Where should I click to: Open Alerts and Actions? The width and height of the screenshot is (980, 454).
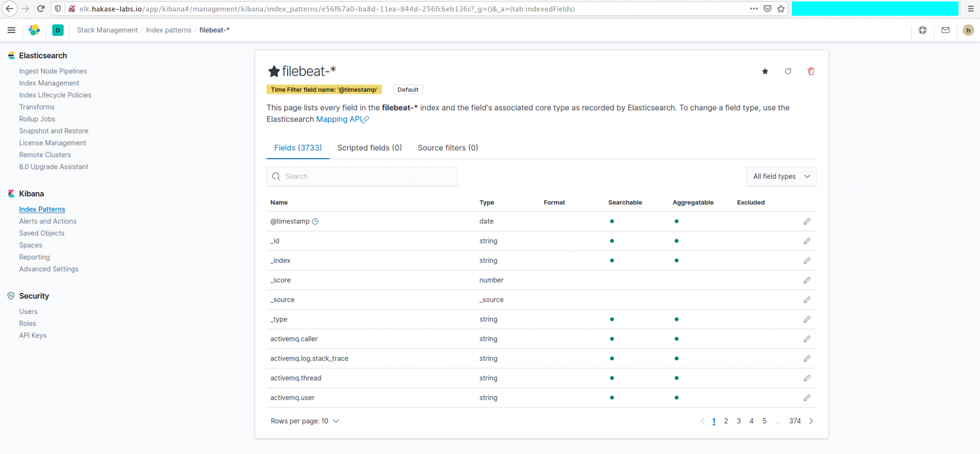click(x=48, y=221)
